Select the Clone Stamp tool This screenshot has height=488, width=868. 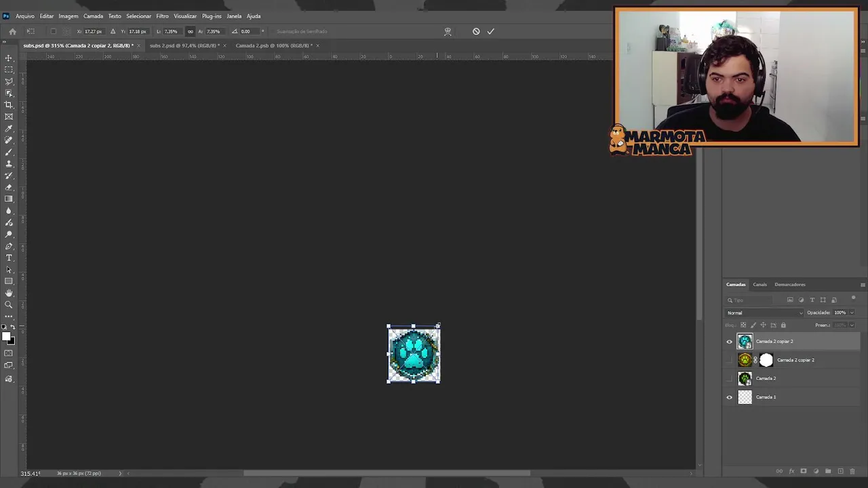[x=9, y=163]
